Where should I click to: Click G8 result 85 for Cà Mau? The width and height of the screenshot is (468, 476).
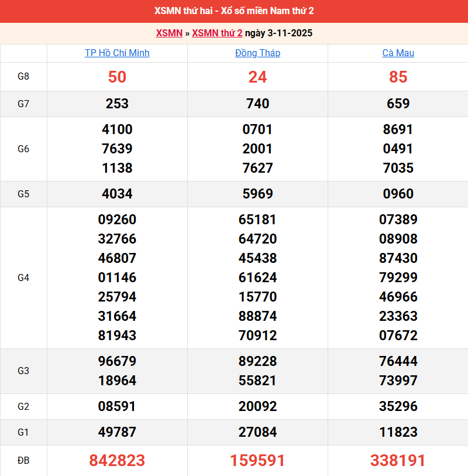click(398, 77)
